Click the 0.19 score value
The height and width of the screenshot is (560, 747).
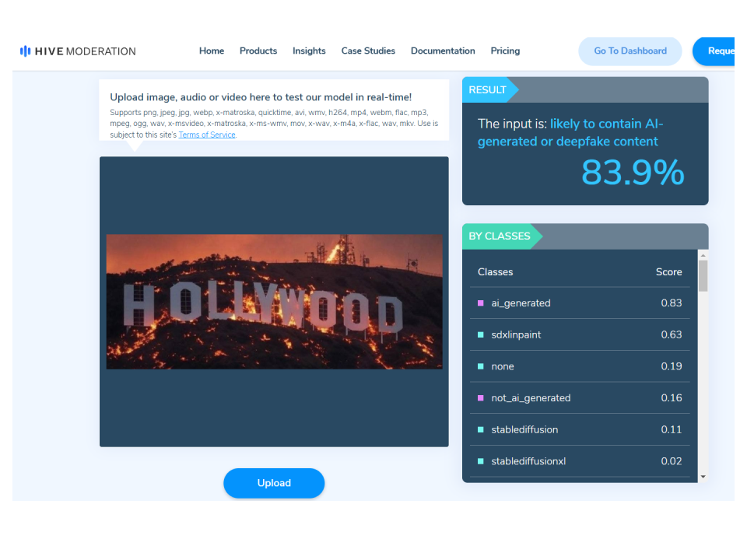tap(672, 366)
